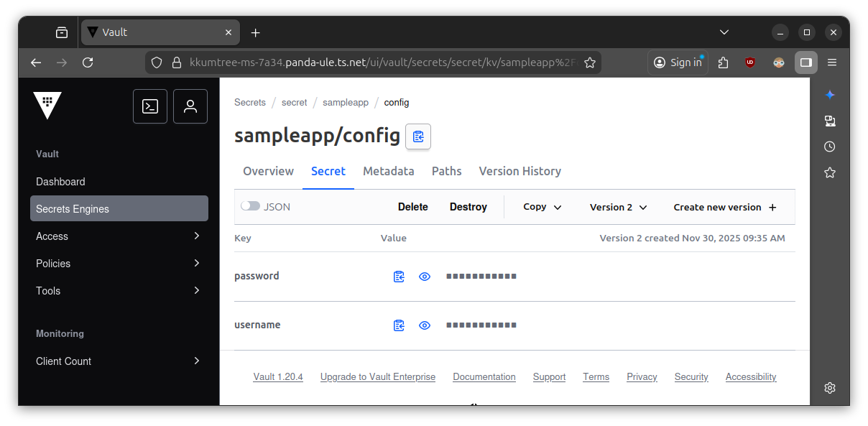List all open tabs dropdown

click(724, 32)
